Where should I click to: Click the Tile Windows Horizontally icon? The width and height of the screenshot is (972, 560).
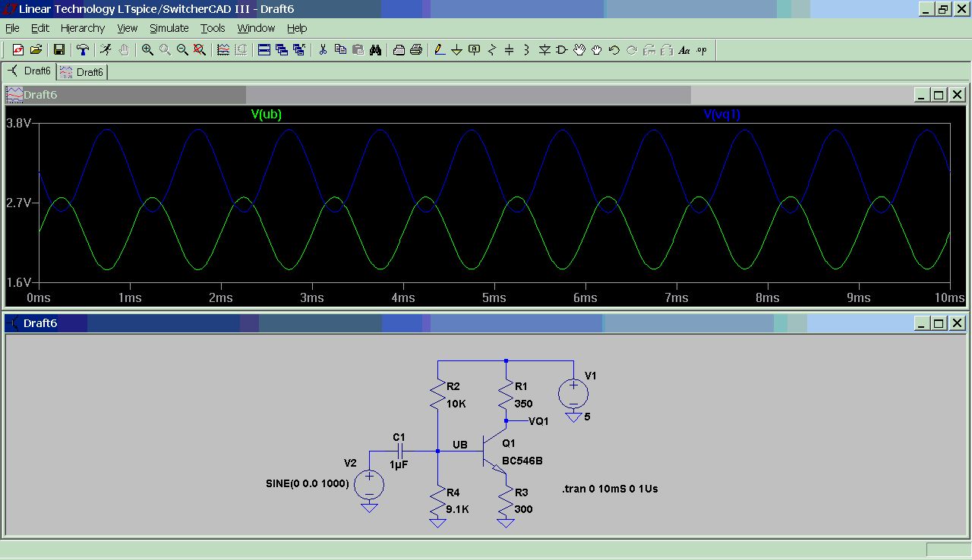click(x=264, y=50)
